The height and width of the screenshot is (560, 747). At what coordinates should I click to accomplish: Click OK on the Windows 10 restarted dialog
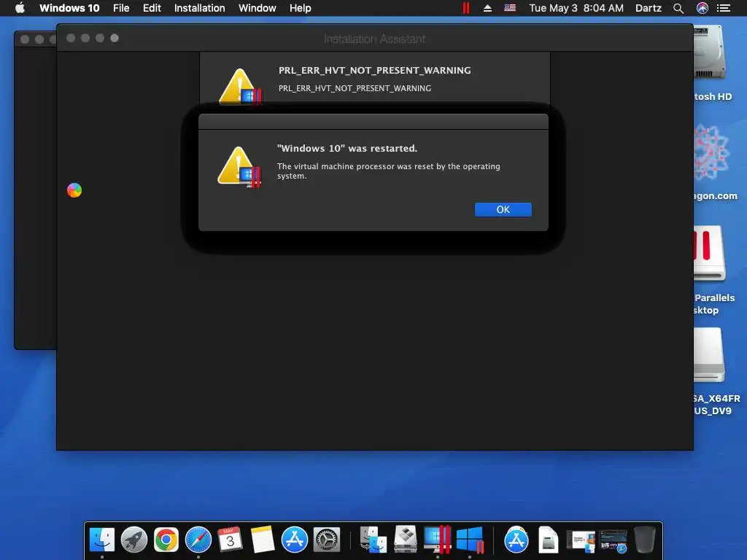click(x=503, y=209)
